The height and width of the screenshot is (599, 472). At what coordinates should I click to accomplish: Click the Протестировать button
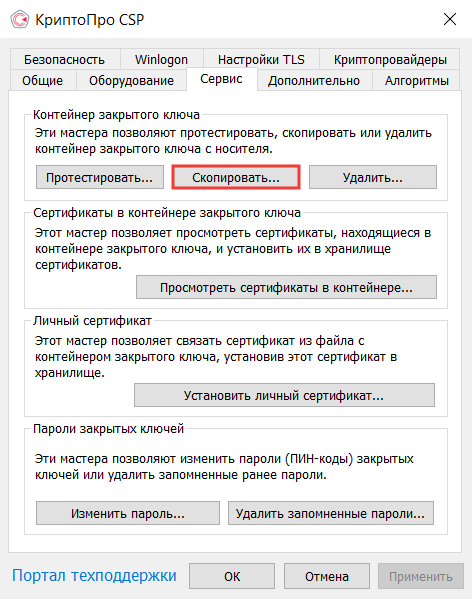[100, 177]
